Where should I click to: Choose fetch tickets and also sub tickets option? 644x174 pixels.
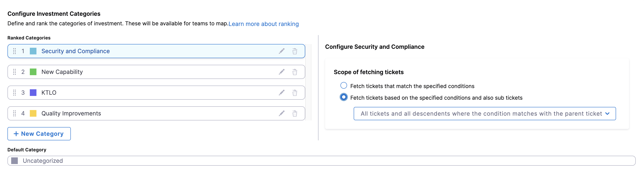344,97
